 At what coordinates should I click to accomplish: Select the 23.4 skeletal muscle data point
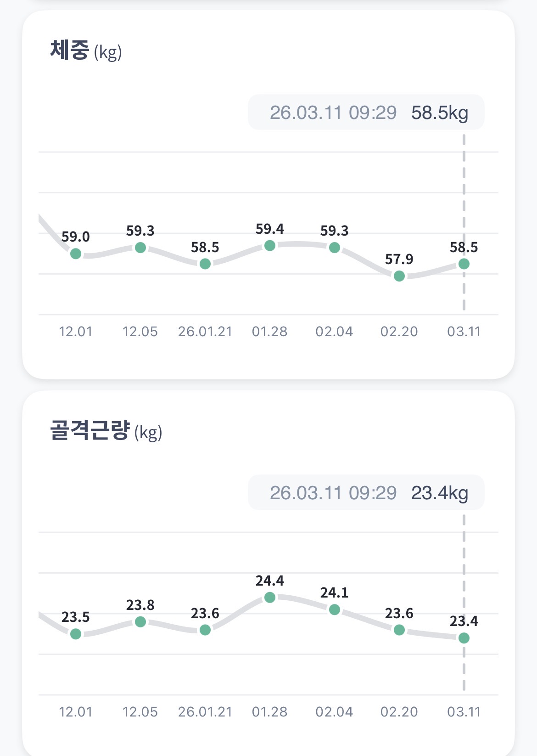(x=464, y=638)
